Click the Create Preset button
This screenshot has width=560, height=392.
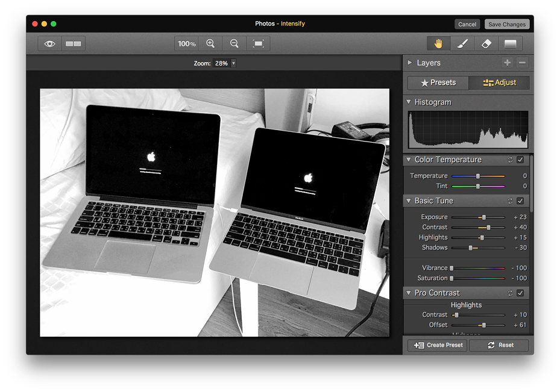coord(438,345)
